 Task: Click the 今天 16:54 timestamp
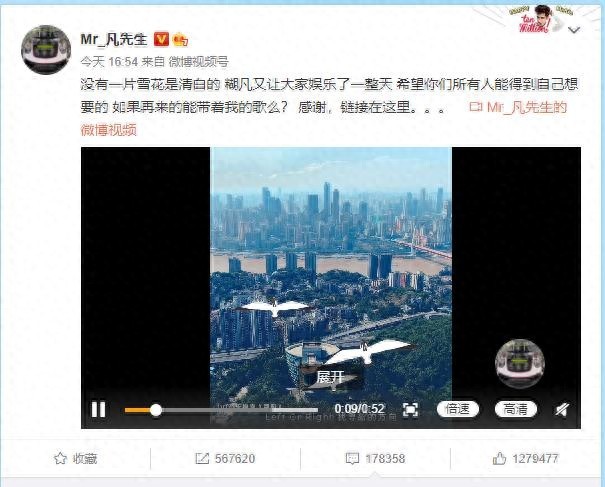pos(109,62)
